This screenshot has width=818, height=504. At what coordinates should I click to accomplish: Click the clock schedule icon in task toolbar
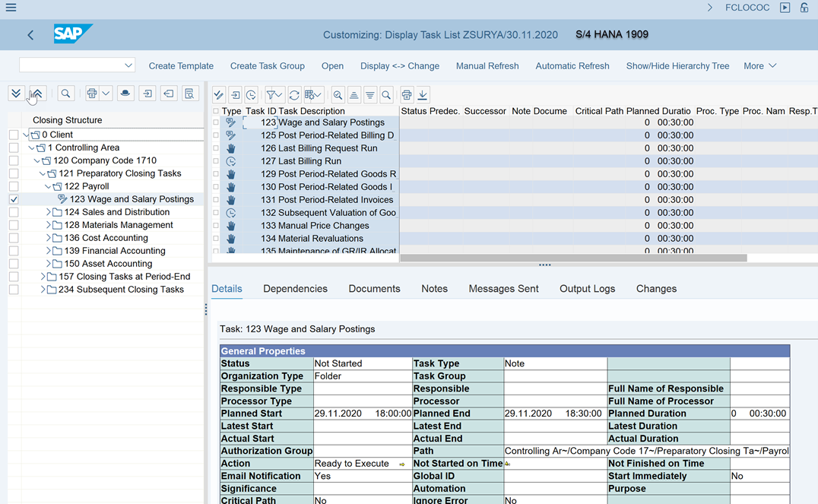(x=251, y=95)
